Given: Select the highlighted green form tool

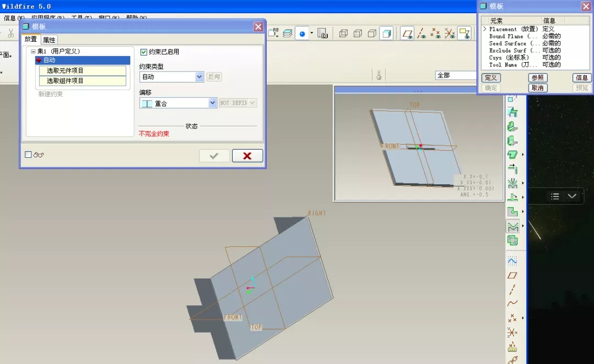Looking at the screenshot, I should tap(513, 227).
